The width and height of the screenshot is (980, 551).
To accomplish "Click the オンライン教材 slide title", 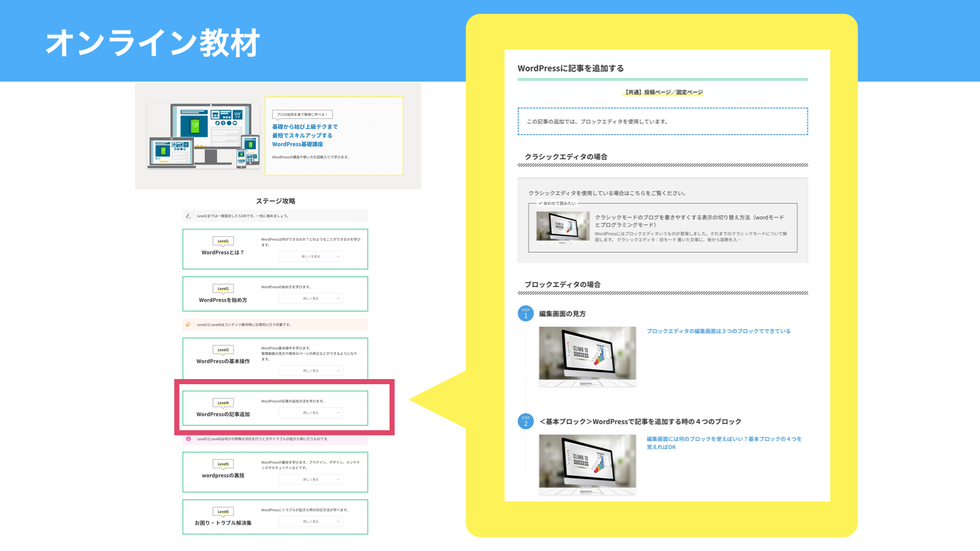I will [x=153, y=43].
